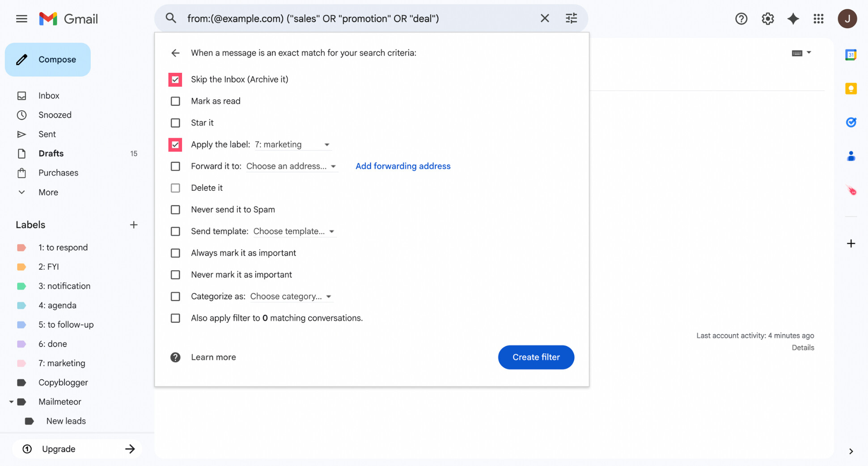The width and height of the screenshot is (868, 466).
Task: Enable Never send it to Spam
Action: tap(175, 209)
